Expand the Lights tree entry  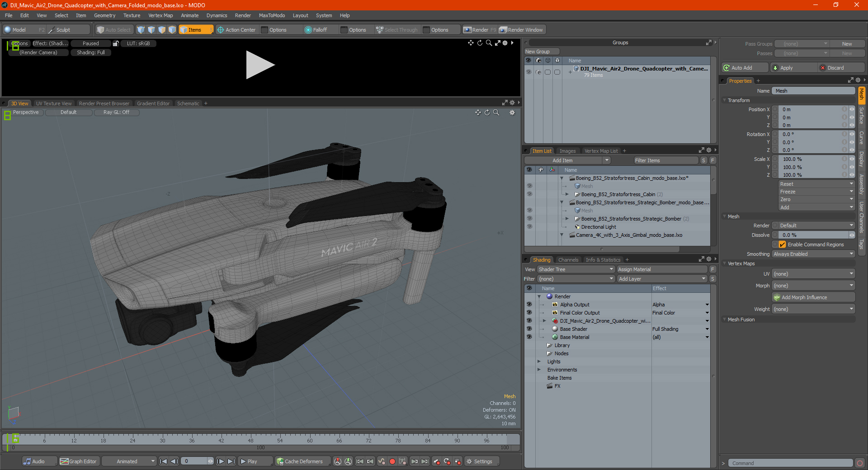(539, 362)
